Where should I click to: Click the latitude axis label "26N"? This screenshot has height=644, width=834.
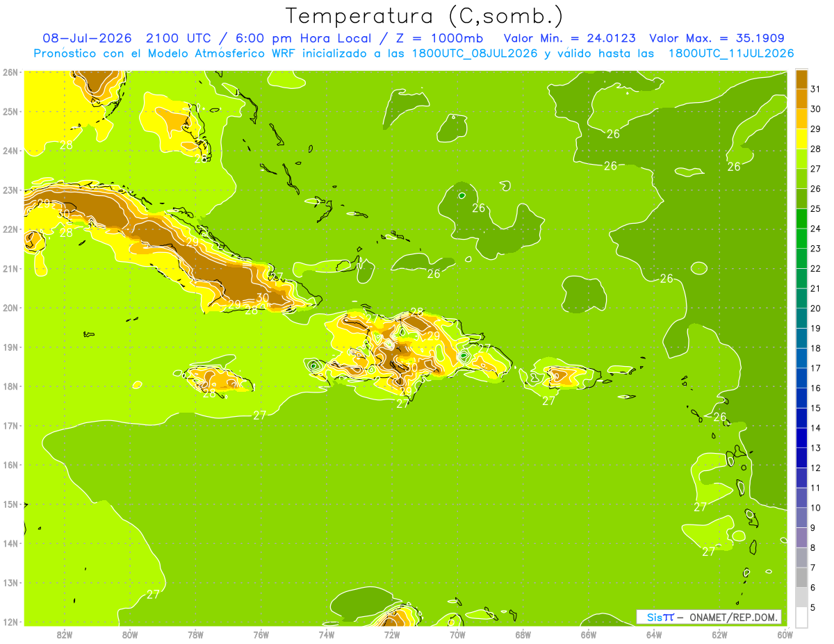[x=10, y=72]
